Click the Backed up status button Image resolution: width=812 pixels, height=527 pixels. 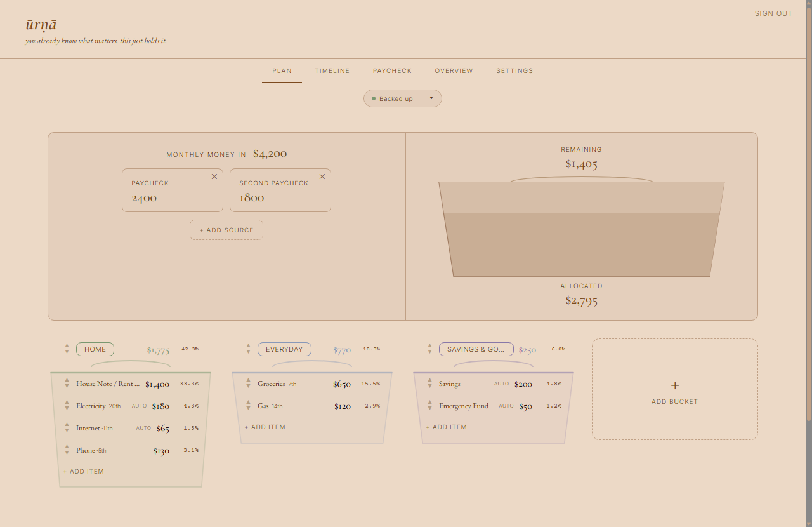(x=392, y=98)
